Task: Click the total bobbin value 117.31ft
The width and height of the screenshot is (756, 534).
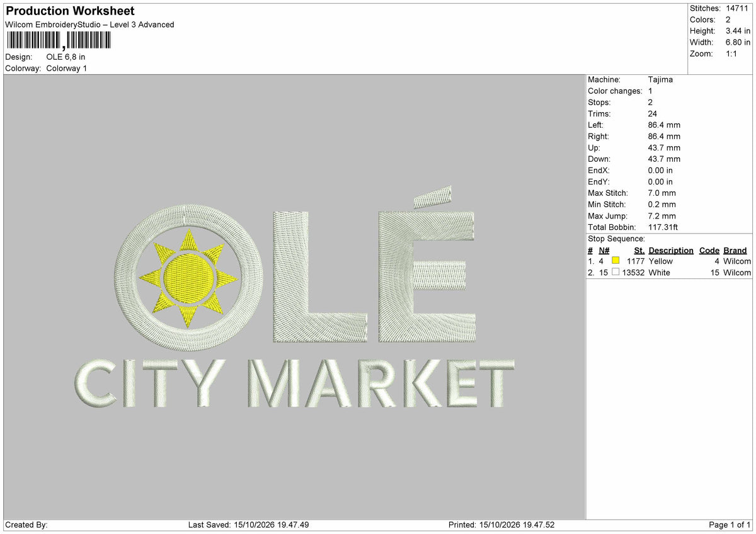Action: (663, 227)
